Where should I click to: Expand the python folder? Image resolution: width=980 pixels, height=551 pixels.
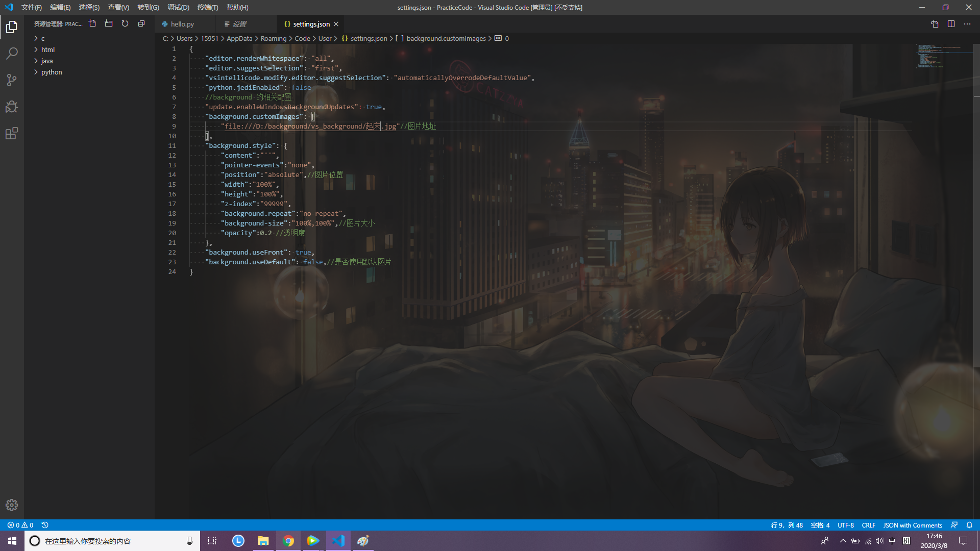click(x=51, y=72)
